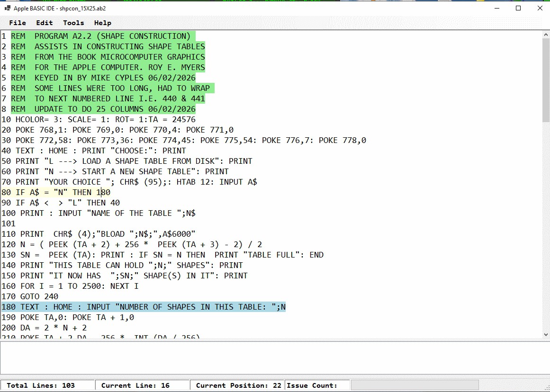Screen dimensions: 550x392
Task: Click the Apple BASIC IDE title bar icon
Action: click(8, 8)
